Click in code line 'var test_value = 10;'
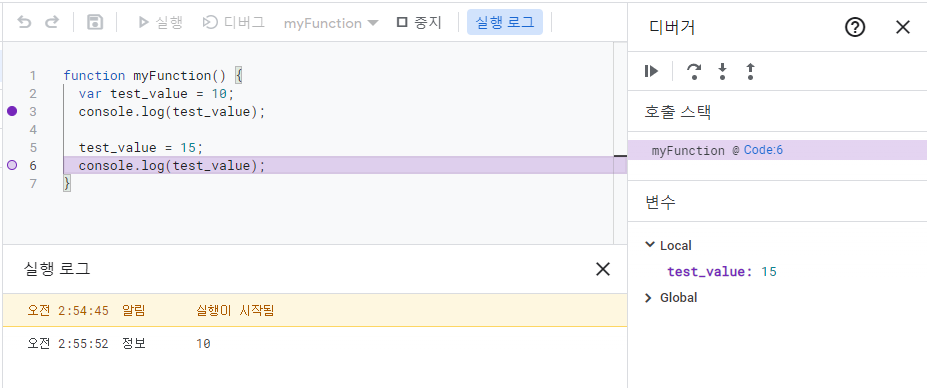Image resolution: width=927 pixels, height=388 pixels. (x=156, y=93)
